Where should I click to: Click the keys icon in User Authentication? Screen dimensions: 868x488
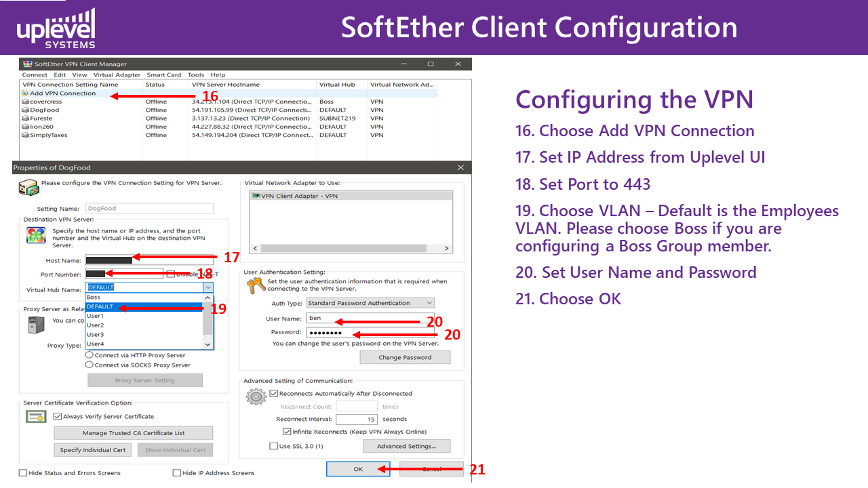coord(256,286)
